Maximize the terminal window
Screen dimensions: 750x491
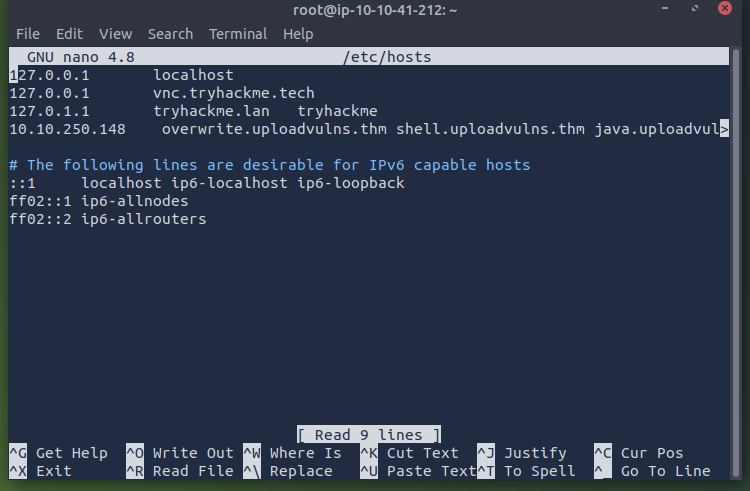(x=695, y=8)
